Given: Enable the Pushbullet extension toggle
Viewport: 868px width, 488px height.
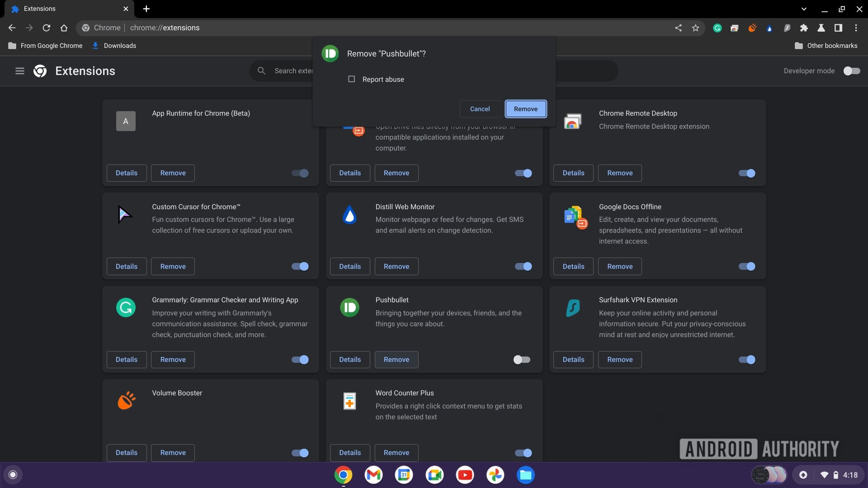Looking at the screenshot, I should [x=522, y=360].
